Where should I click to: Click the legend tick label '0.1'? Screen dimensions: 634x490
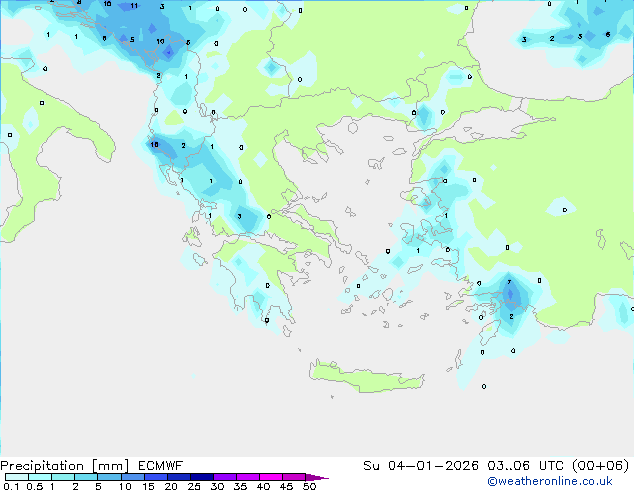click(x=11, y=486)
